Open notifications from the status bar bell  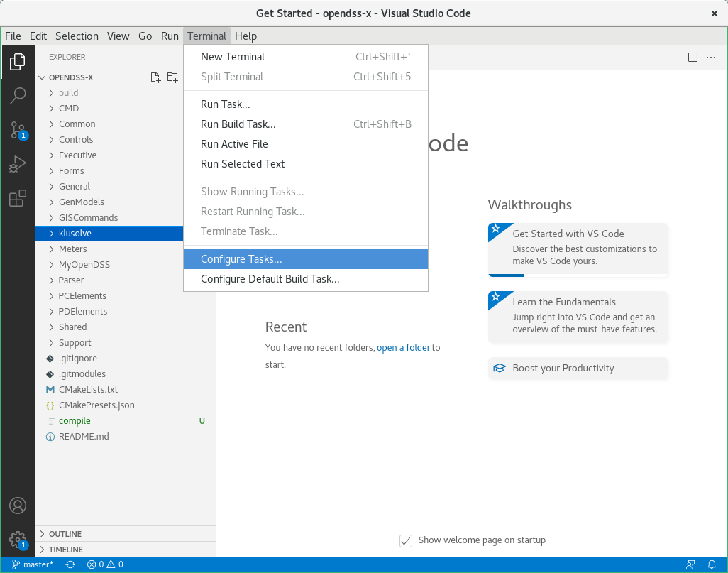click(712, 564)
